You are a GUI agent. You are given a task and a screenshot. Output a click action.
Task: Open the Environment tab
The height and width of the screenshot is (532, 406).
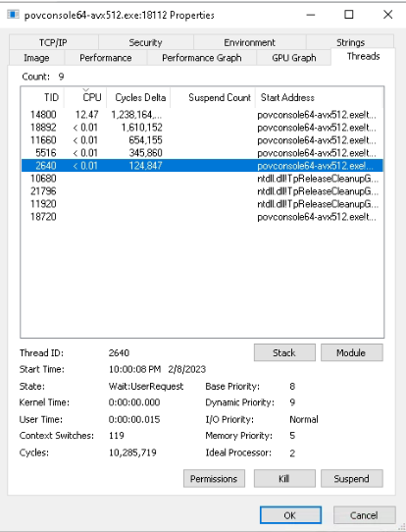250,42
